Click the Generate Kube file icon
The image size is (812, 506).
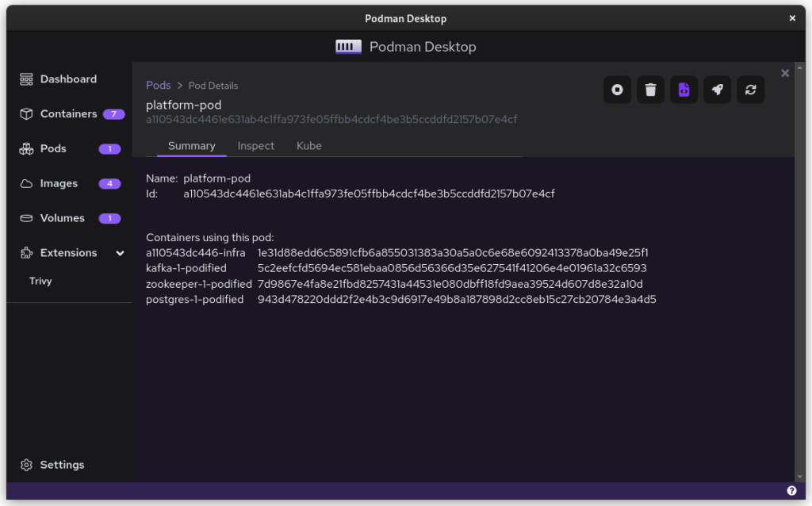pyautogui.click(x=684, y=90)
